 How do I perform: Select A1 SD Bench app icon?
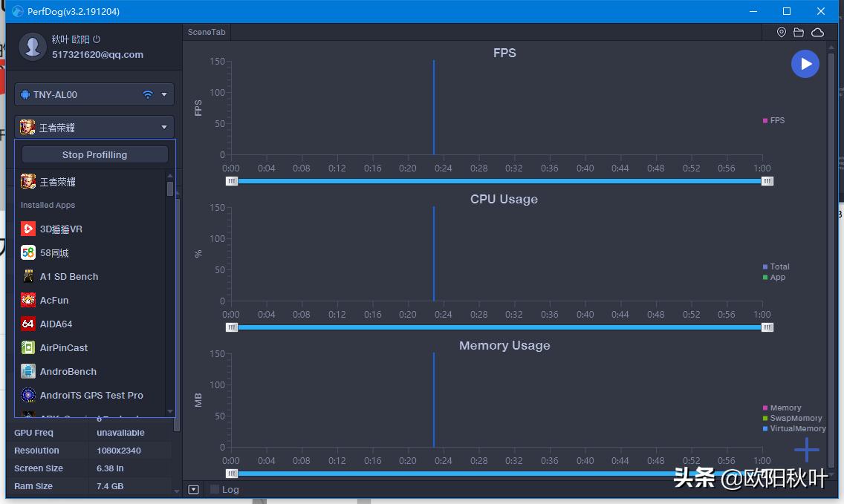click(x=28, y=276)
